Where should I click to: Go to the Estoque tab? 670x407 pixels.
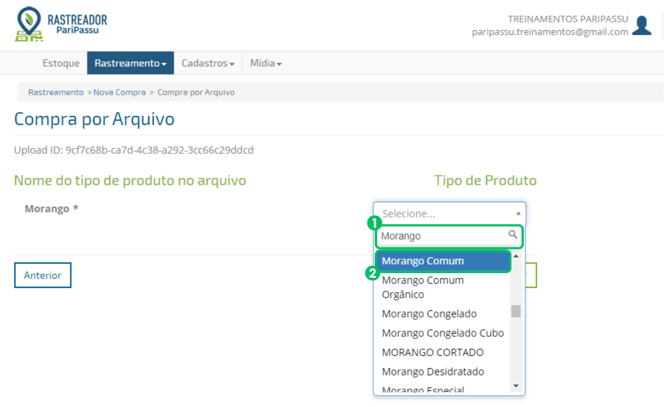(61, 64)
